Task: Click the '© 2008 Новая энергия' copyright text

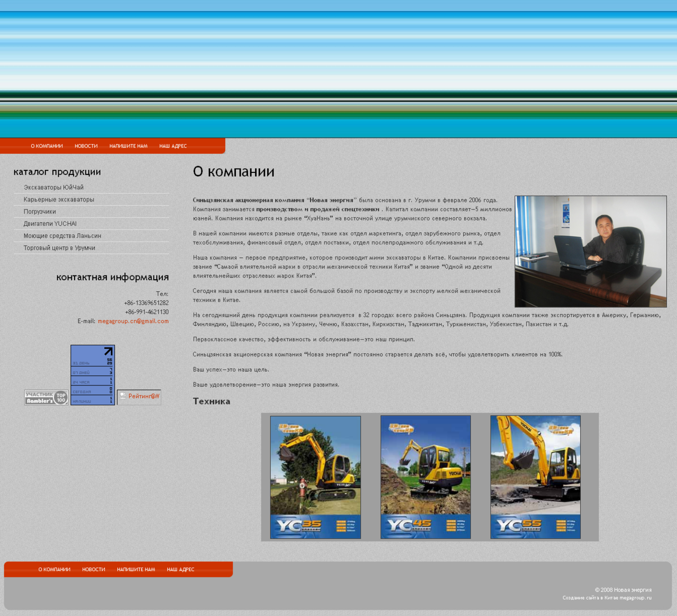Action: (623, 590)
